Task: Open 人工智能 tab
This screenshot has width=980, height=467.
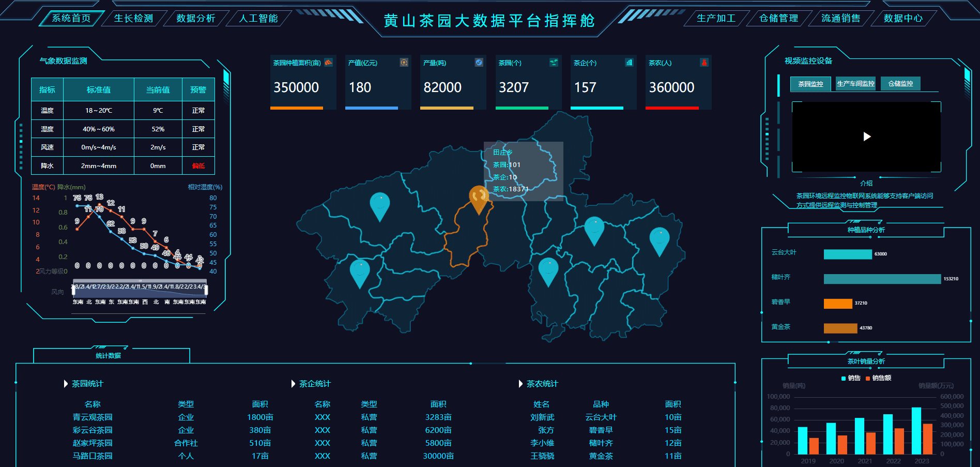Action: (258, 18)
